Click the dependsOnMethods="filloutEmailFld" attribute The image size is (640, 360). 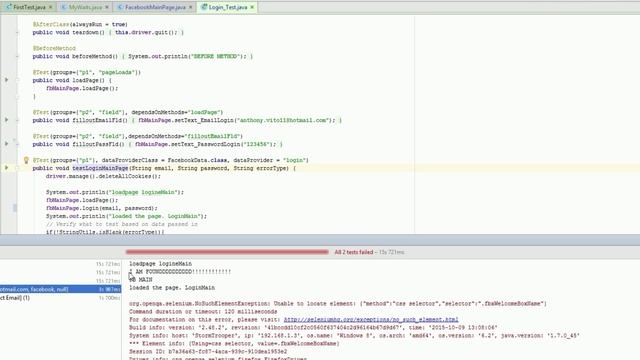coord(185,136)
